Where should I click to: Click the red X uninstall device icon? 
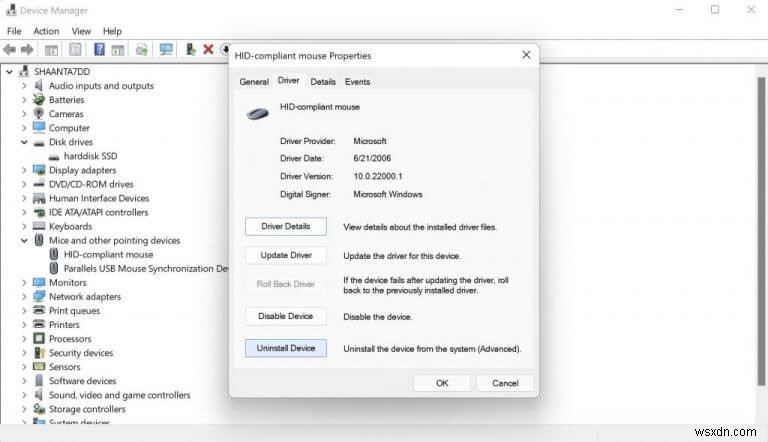pos(208,49)
